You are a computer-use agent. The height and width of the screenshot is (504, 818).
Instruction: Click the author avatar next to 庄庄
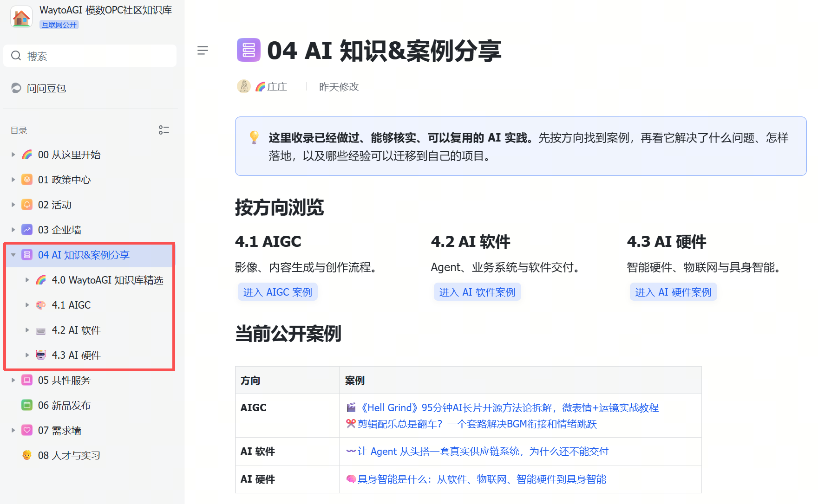[x=244, y=86]
